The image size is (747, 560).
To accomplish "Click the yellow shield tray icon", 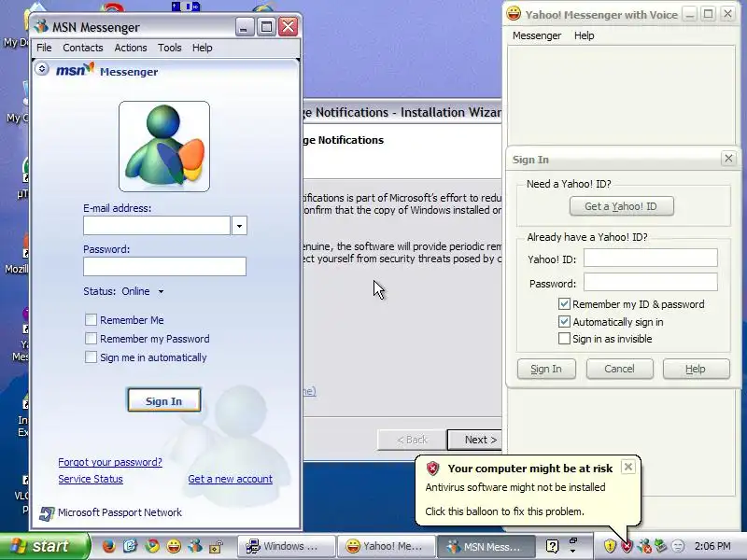I will pos(610,546).
